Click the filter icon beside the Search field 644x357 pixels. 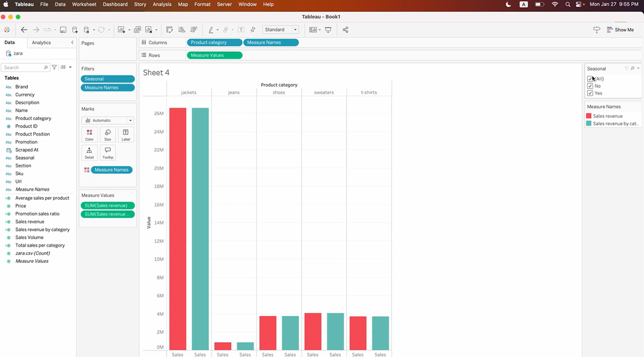[x=54, y=67]
